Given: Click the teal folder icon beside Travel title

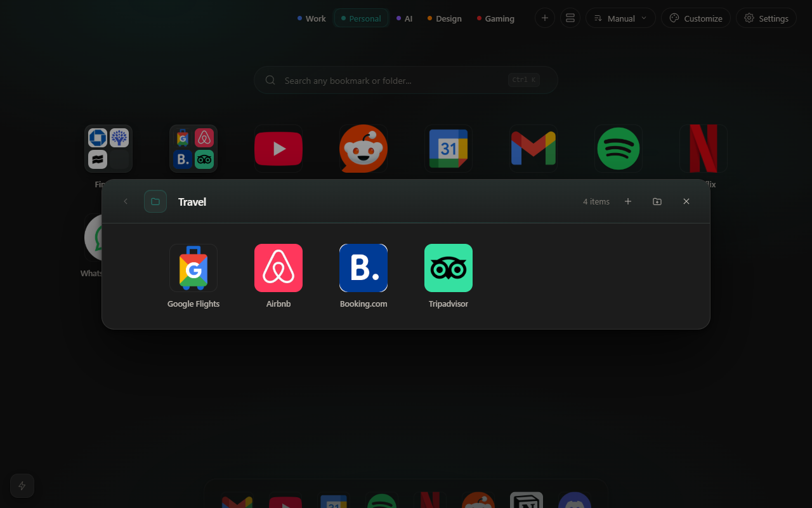Looking at the screenshot, I should 155,201.
